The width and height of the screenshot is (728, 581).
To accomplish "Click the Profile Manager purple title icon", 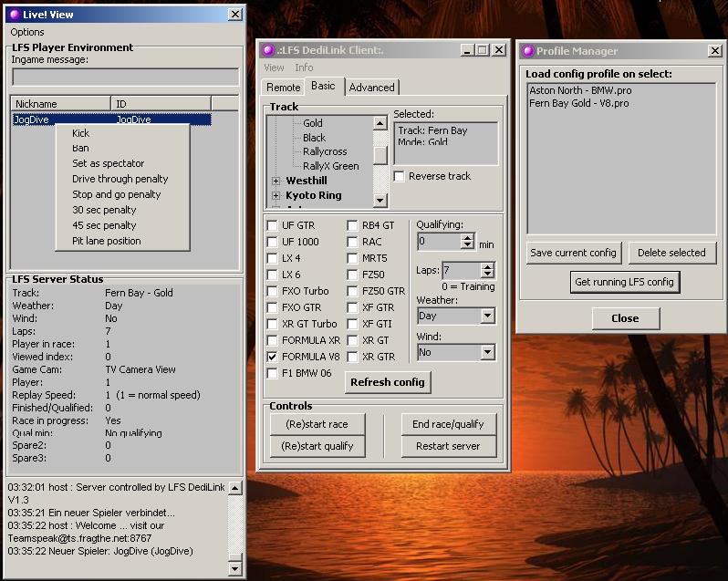I will [528, 50].
